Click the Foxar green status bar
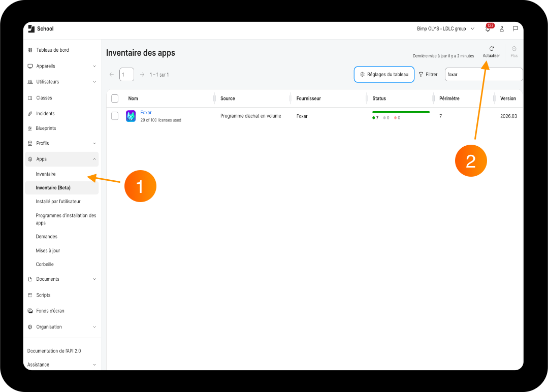 (401, 112)
